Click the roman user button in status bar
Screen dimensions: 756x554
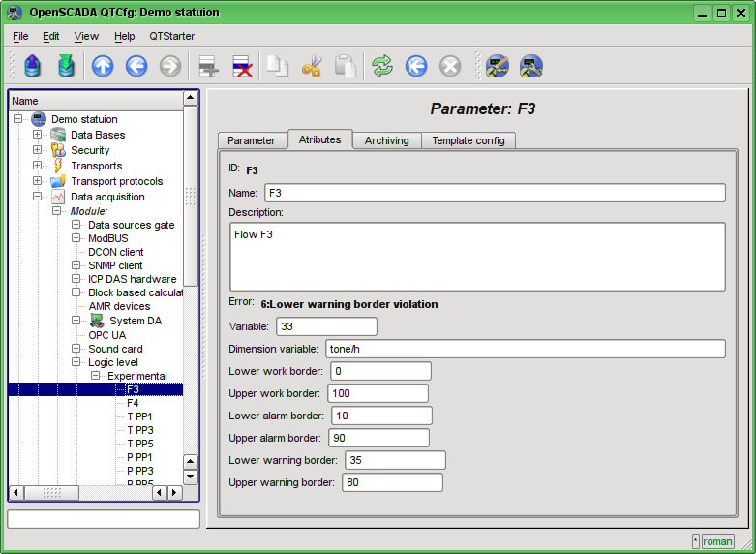[717, 541]
